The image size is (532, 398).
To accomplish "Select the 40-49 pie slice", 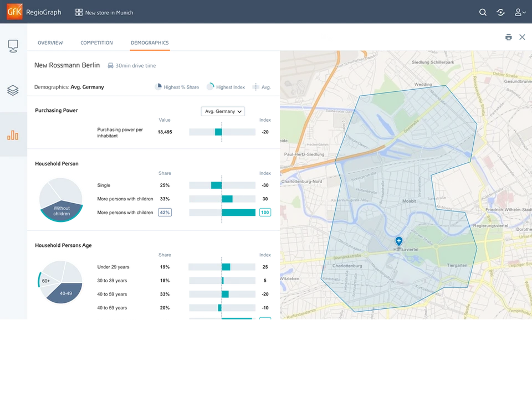I will (x=66, y=293).
